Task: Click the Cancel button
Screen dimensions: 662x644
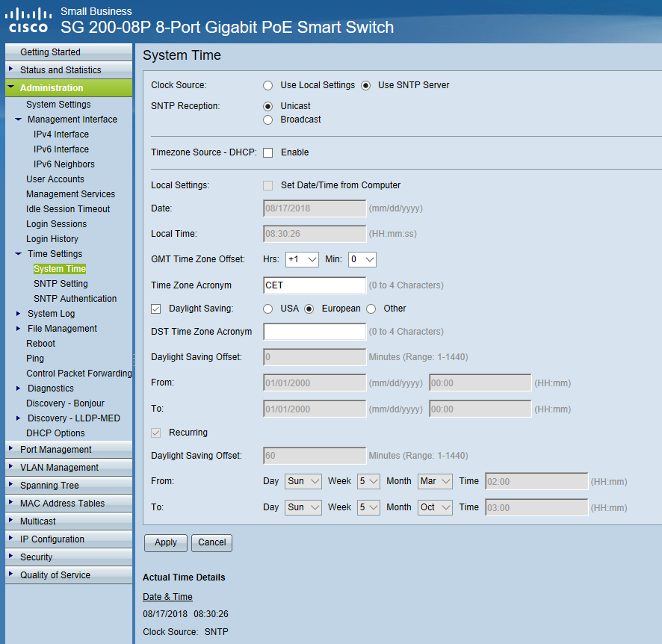Action: [212, 542]
